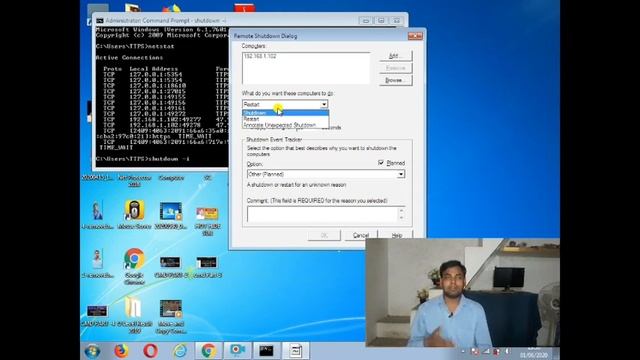Choose Shutdown in the open dropdown list
Screen dimensions: 640x360
tap(285, 113)
